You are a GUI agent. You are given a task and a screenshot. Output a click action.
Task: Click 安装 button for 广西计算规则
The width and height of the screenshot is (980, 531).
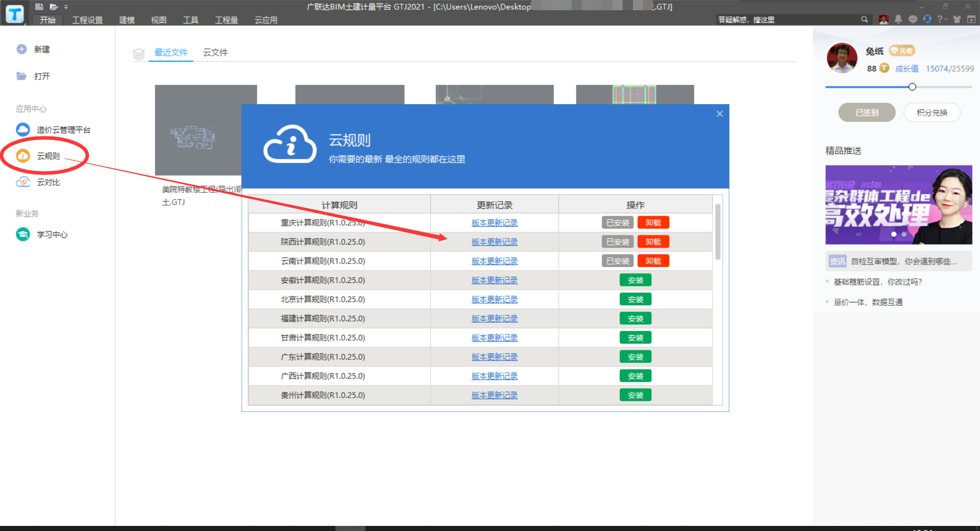coord(635,376)
